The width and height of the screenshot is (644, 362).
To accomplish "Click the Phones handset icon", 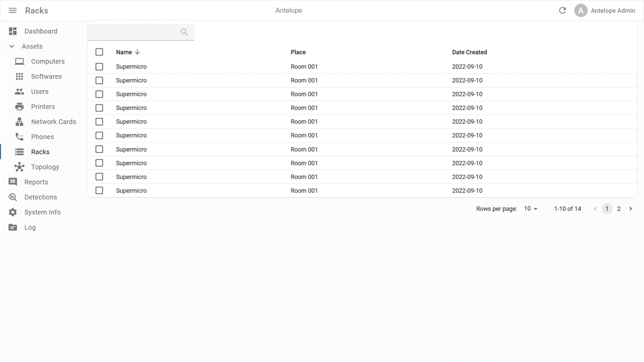I will point(19,137).
